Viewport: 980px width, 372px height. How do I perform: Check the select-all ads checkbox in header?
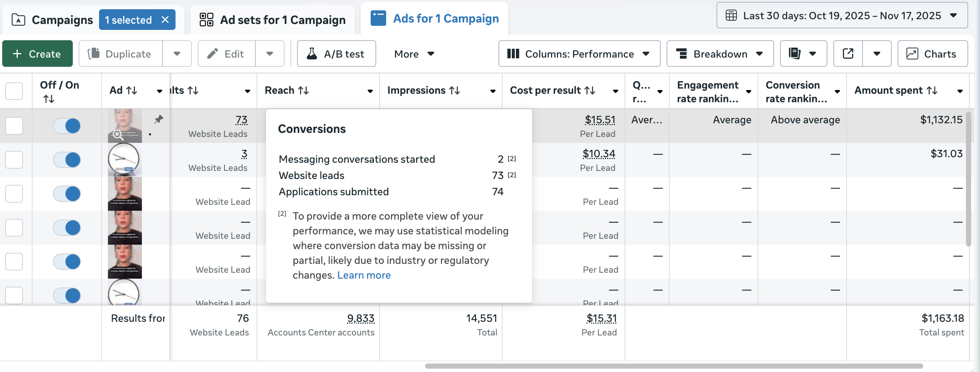click(x=14, y=91)
